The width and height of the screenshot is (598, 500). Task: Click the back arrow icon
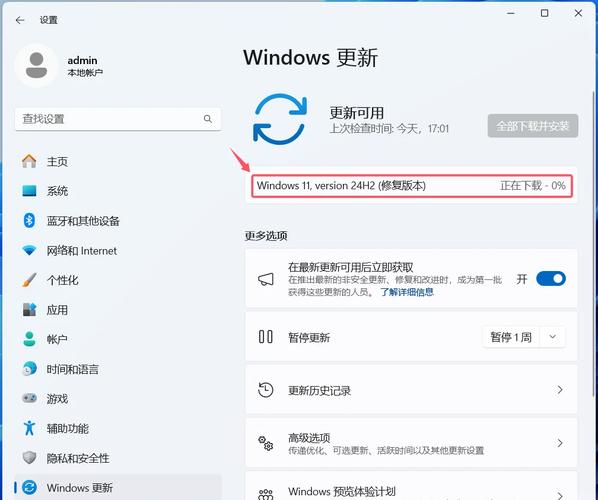pos(20,20)
